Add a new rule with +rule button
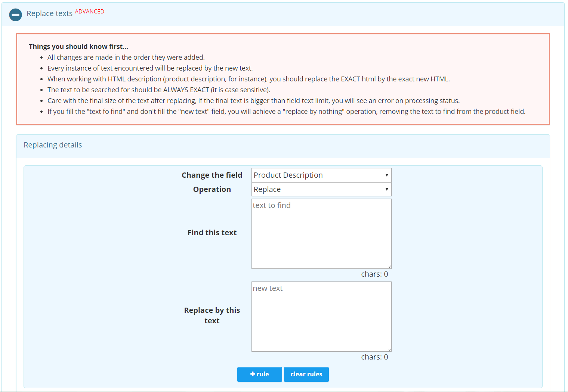Image resolution: width=568 pixels, height=392 pixels. coord(260,374)
